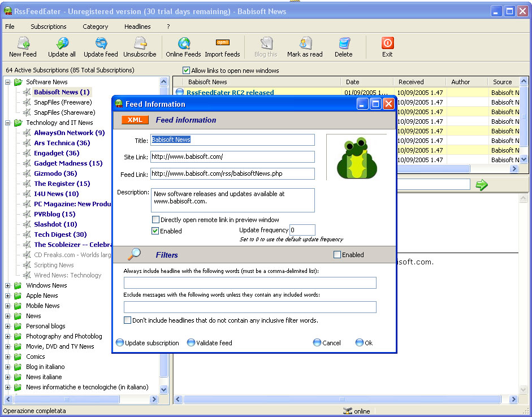Click the Blog this toolbar icon

pyautogui.click(x=266, y=44)
